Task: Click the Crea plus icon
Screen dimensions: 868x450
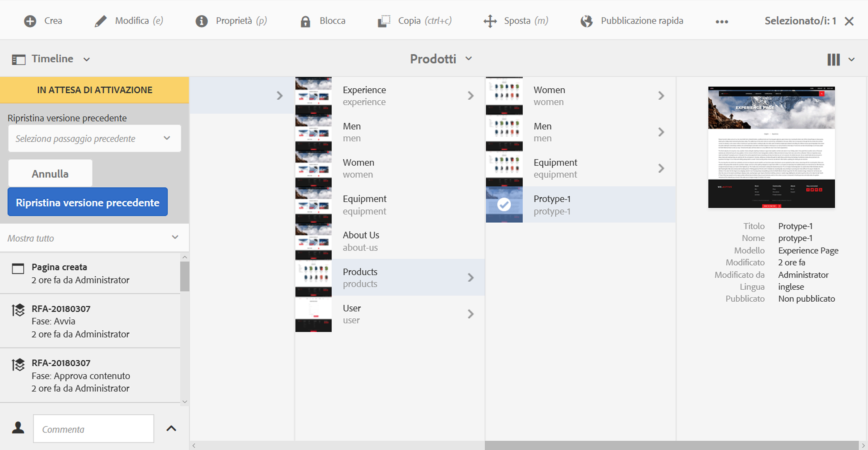Action: (x=30, y=21)
